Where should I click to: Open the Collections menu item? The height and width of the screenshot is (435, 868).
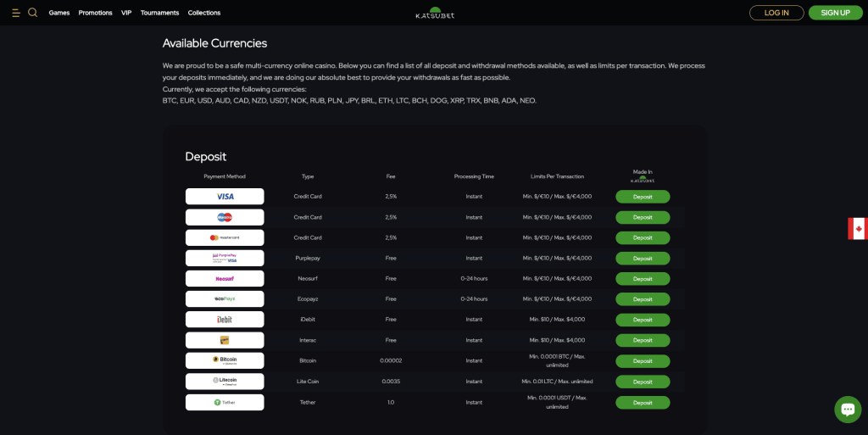[x=204, y=13]
